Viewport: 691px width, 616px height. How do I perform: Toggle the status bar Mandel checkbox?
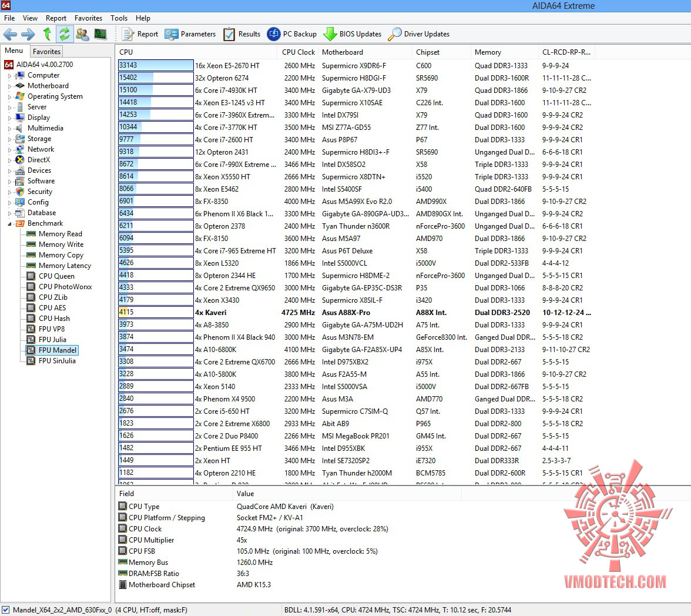tap(6, 610)
